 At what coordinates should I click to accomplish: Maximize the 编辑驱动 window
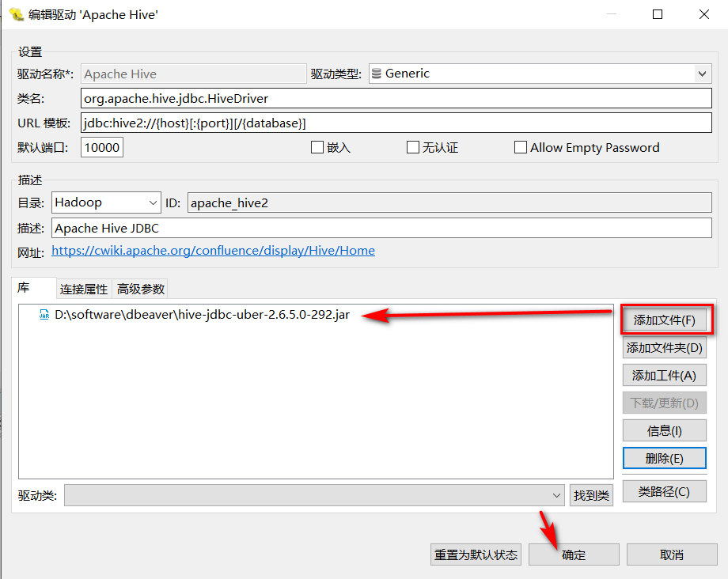coord(658,14)
